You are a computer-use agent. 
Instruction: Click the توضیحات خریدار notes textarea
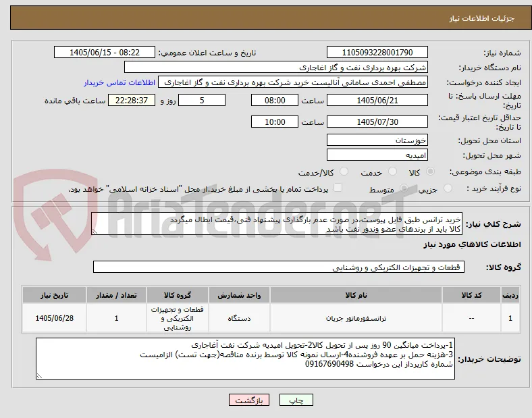tap(245, 359)
